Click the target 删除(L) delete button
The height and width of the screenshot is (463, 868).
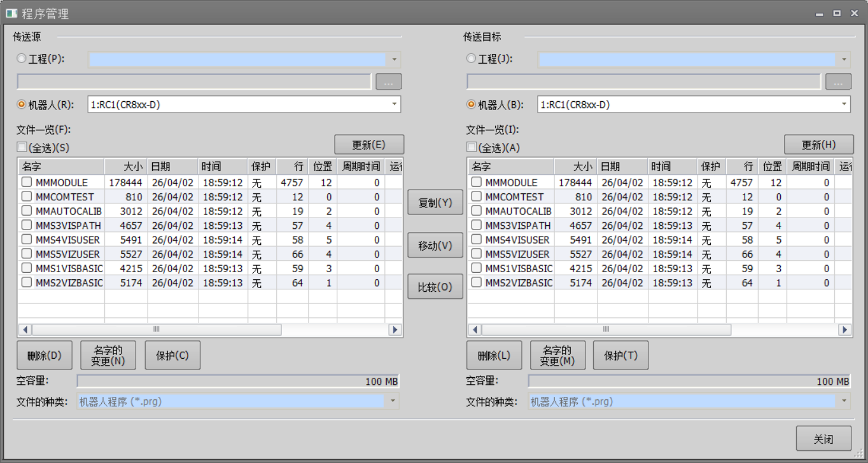click(x=494, y=356)
